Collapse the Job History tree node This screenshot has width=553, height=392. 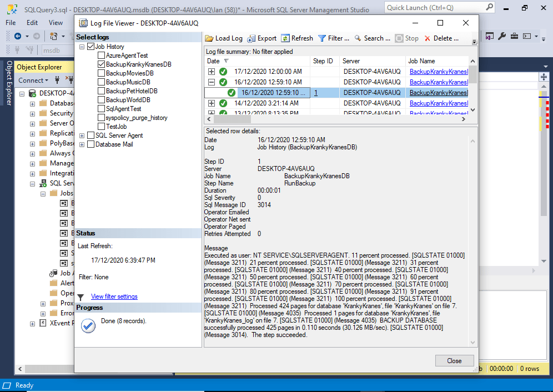click(82, 47)
